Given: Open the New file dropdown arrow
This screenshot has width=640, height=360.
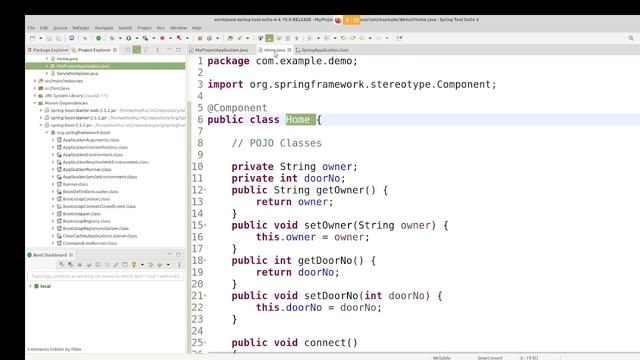Looking at the screenshot, I should pos(40,38).
